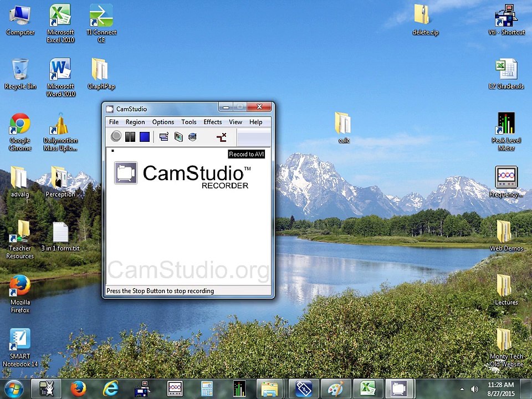The image size is (532, 399).
Task: Launch Internet Explorer from the taskbar
Action: (111, 388)
